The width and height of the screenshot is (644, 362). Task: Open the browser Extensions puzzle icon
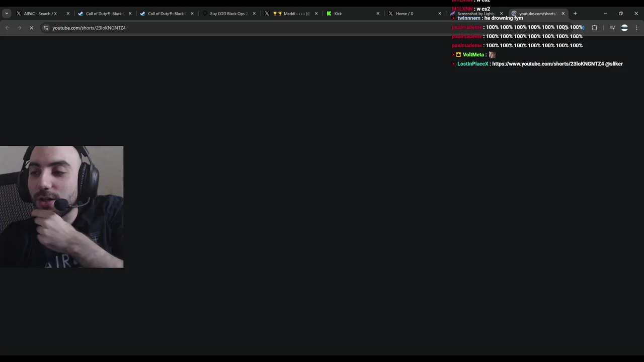click(594, 28)
